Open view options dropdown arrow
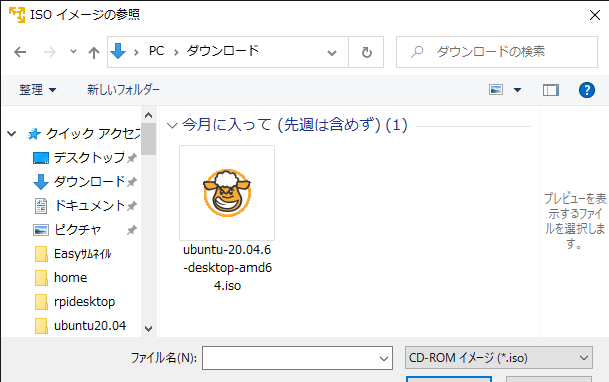The height and width of the screenshot is (382, 609). coord(517,90)
